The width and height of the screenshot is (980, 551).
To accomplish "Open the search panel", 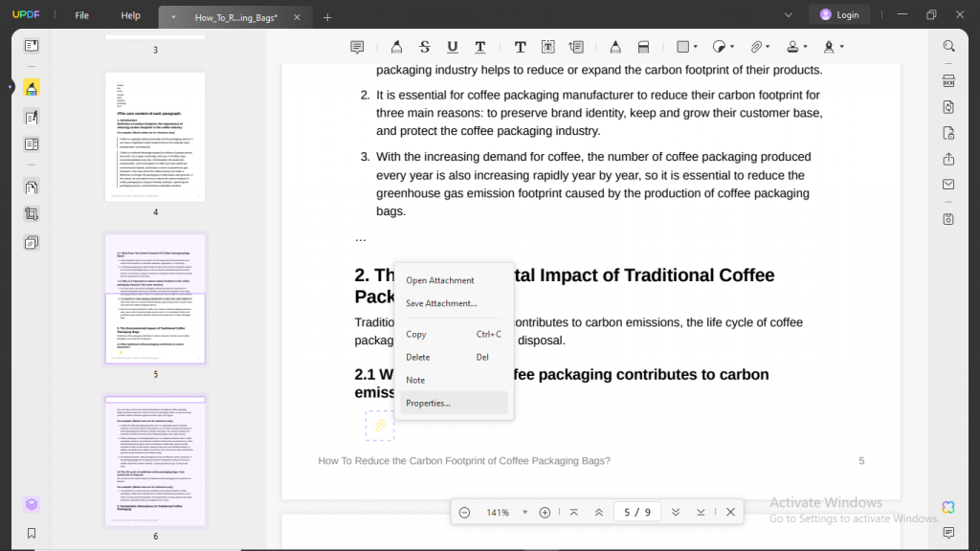I will [948, 46].
